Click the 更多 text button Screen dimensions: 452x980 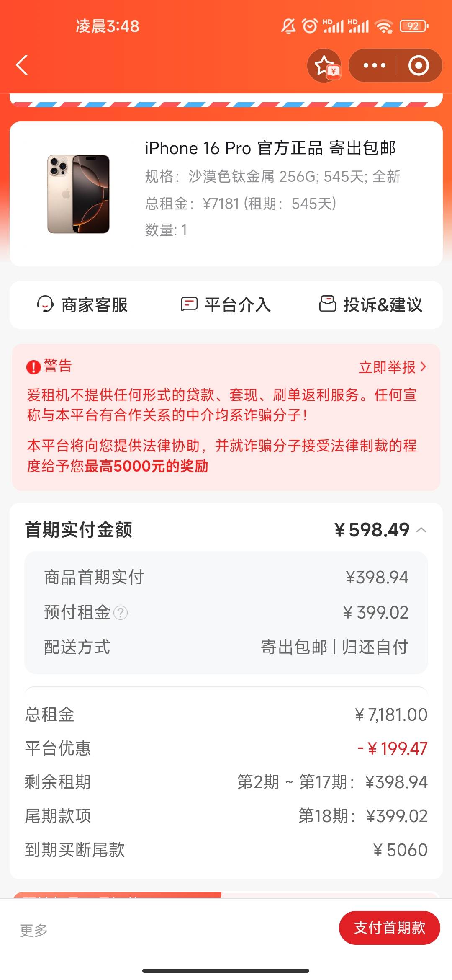point(34,930)
